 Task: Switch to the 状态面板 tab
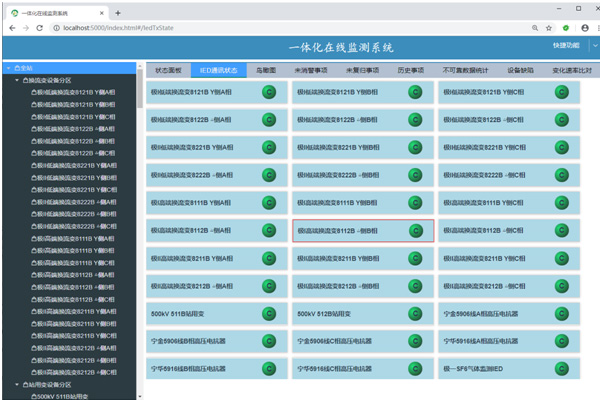[x=168, y=71]
